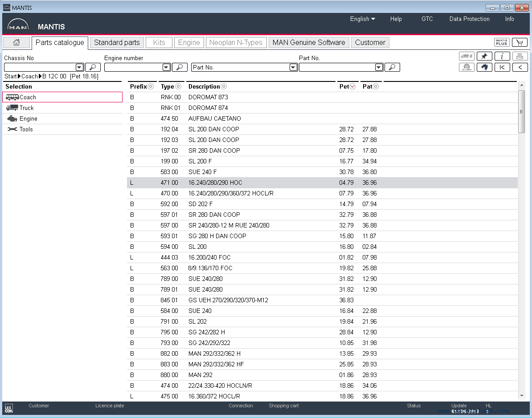
Task: Click the scrollbar up arrow
Action: [x=521, y=85]
